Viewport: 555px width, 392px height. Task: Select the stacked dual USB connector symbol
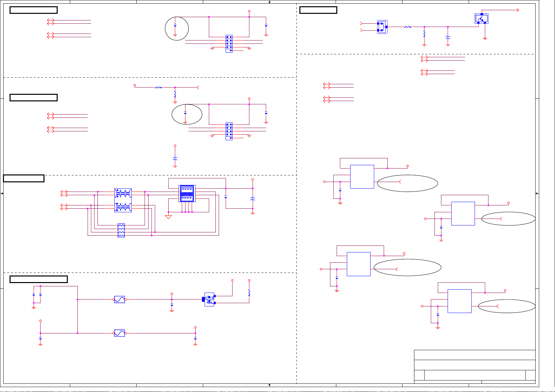tap(187, 194)
